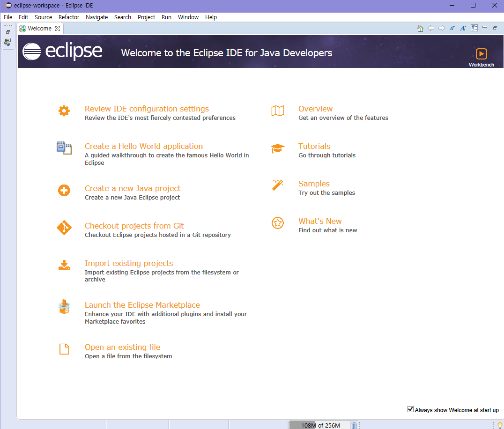This screenshot has width=504, height=429.
Task: Open the Samples link
Action: click(314, 184)
